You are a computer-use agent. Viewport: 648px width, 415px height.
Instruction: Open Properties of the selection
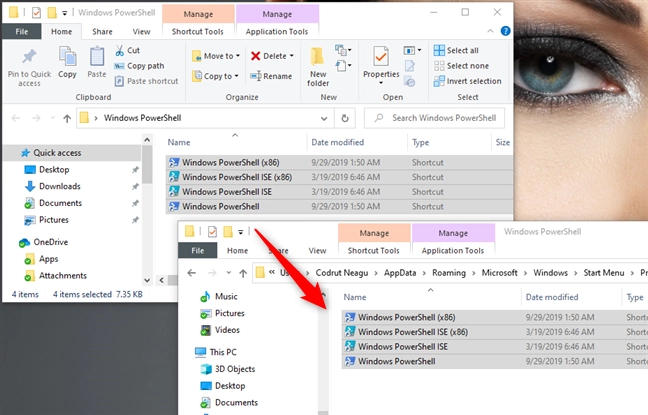[381, 62]
